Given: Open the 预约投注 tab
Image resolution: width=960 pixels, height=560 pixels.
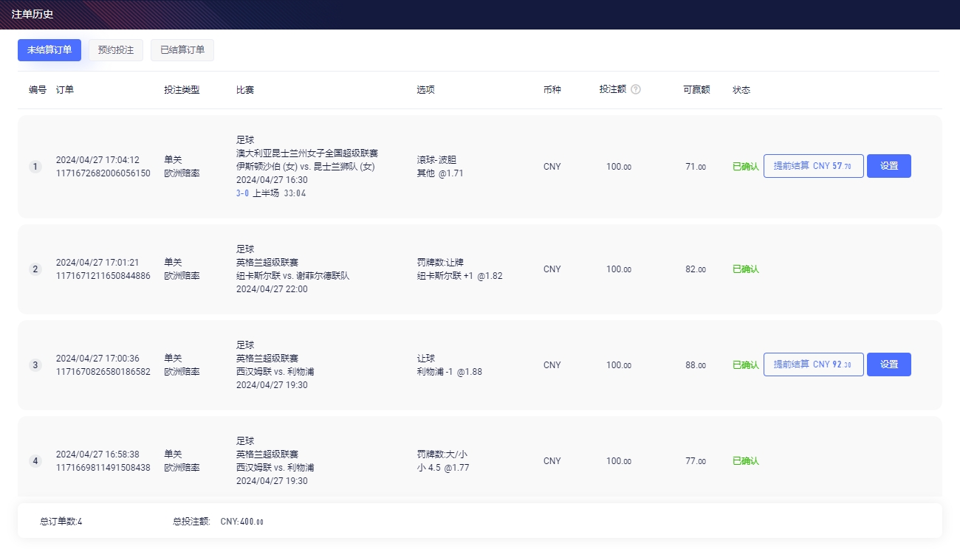Looking at the screenshot, I should 116,50.
